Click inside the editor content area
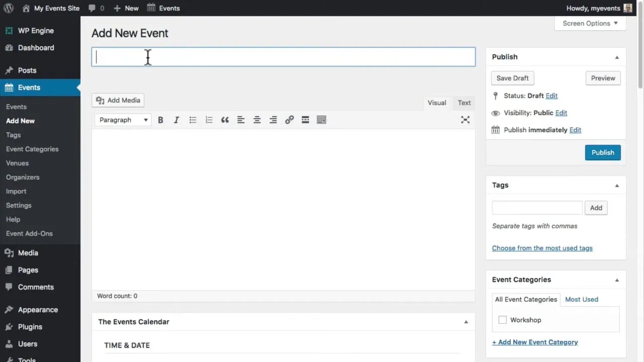Image resolution: width=644 pixels, height=362 pixels. point(283,210)
